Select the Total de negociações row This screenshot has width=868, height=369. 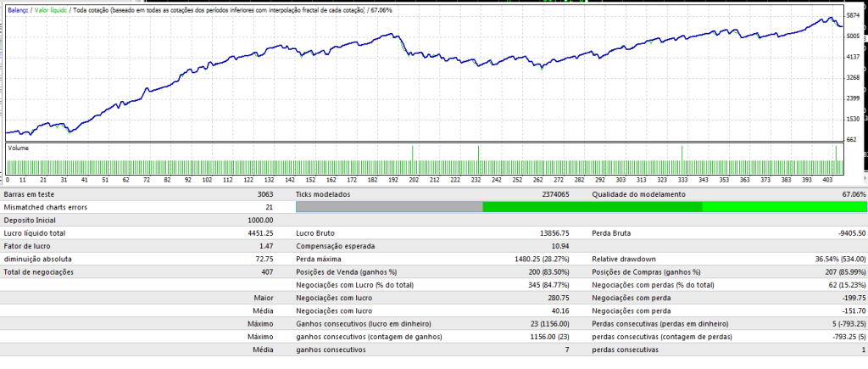(147, 272)
